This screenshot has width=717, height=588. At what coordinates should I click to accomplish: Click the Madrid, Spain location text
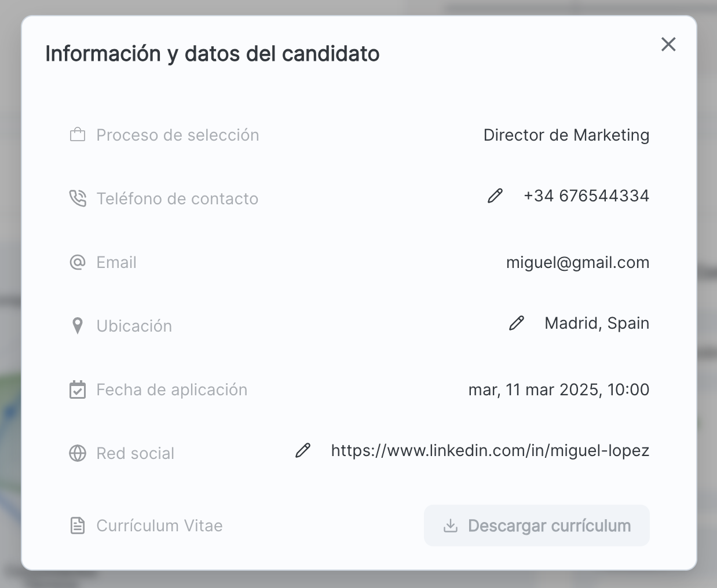(597, 324)
